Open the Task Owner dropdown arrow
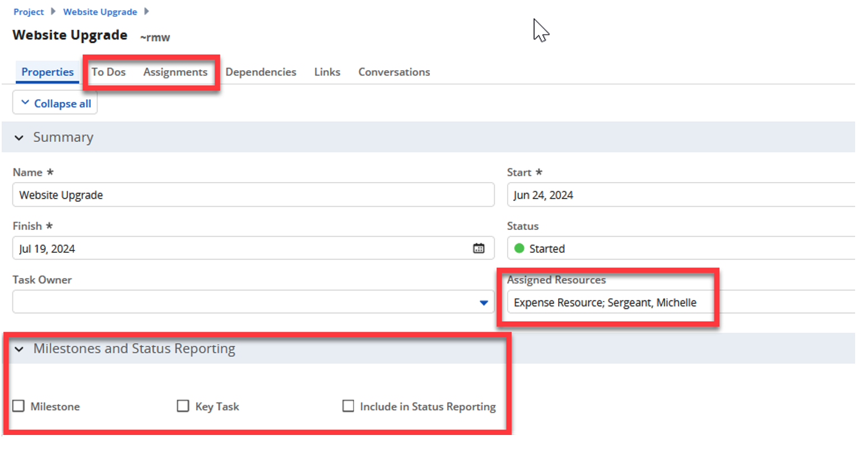 click(484, 303)
